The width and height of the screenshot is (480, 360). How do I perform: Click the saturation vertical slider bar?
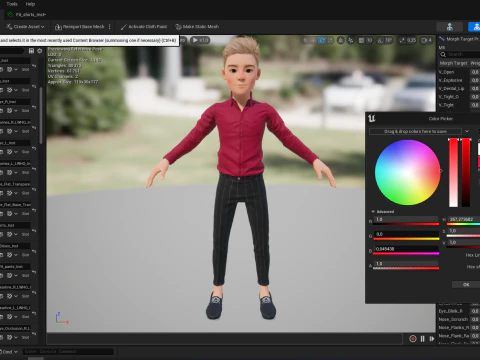pyautogui.click(x=453, y=172)
